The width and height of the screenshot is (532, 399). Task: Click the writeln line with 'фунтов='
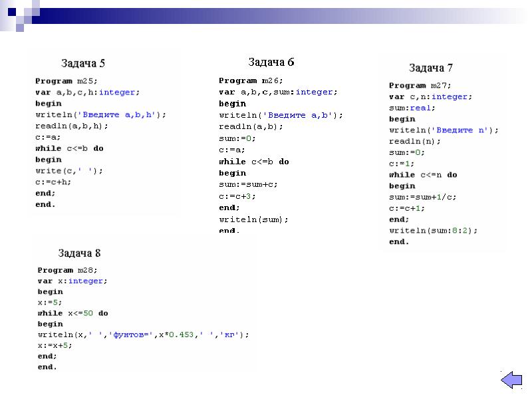point(143,334)
